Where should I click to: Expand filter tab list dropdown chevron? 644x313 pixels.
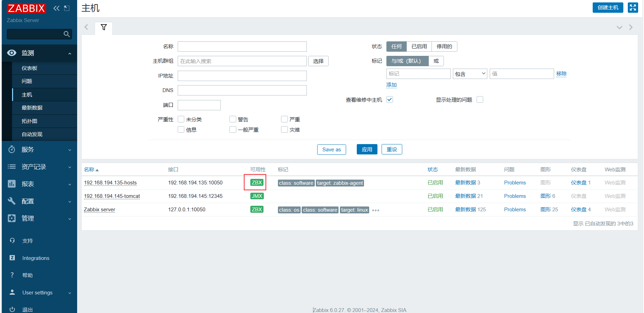point(620,27)
